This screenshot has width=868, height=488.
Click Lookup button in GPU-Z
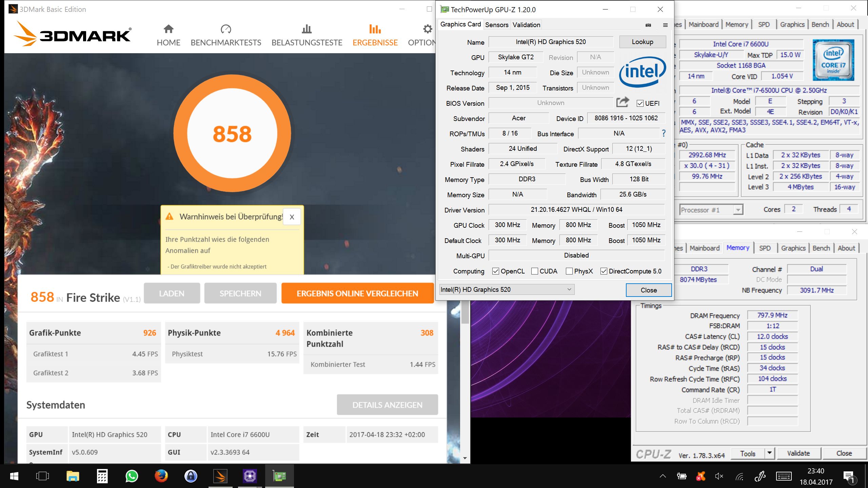click(643, 42)
